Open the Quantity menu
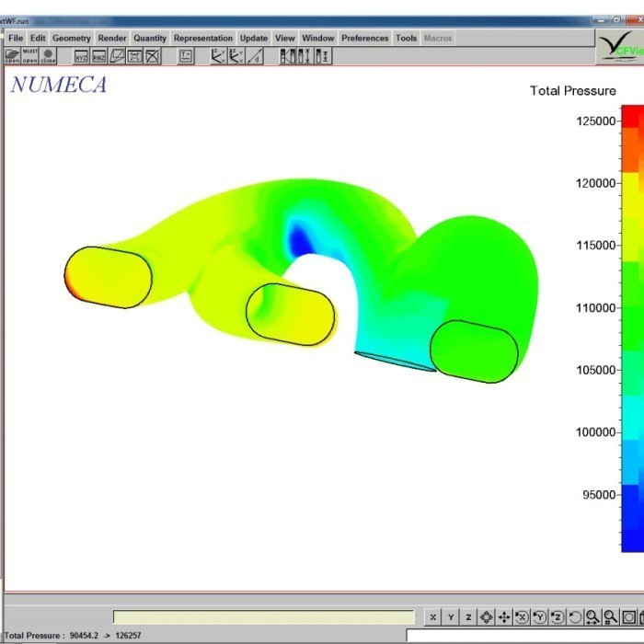644x644 pixels. pos(150,39)
